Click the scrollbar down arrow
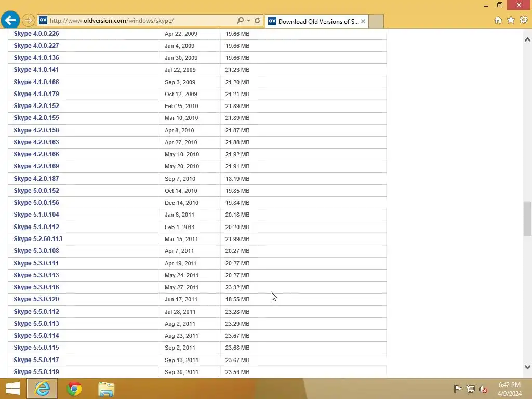Viewport: 532px width, 399px height. tap(527, 367)
